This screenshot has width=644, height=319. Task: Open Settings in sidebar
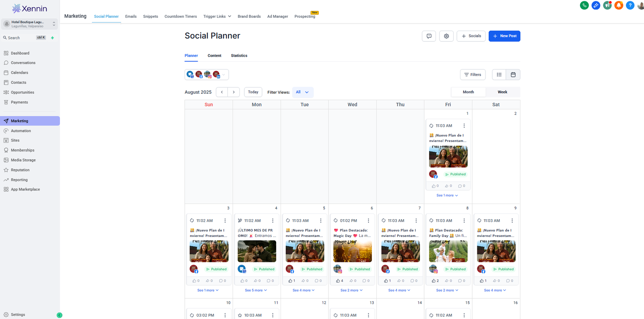pos(18,315)
